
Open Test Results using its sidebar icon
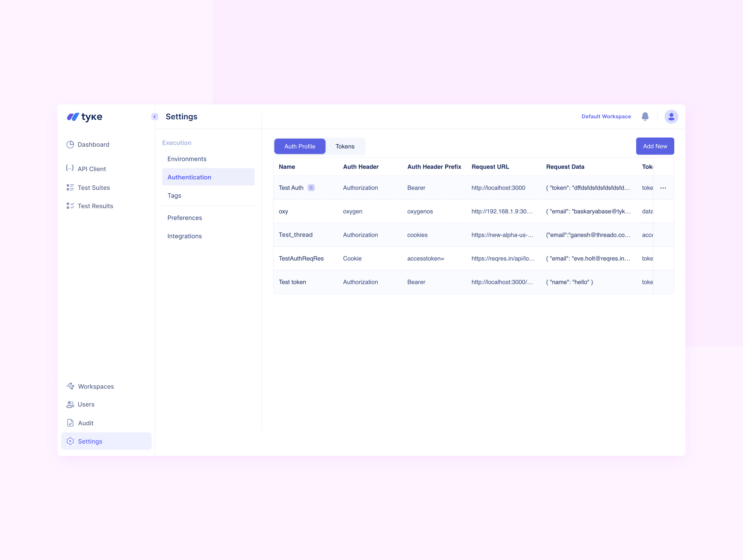71,206
